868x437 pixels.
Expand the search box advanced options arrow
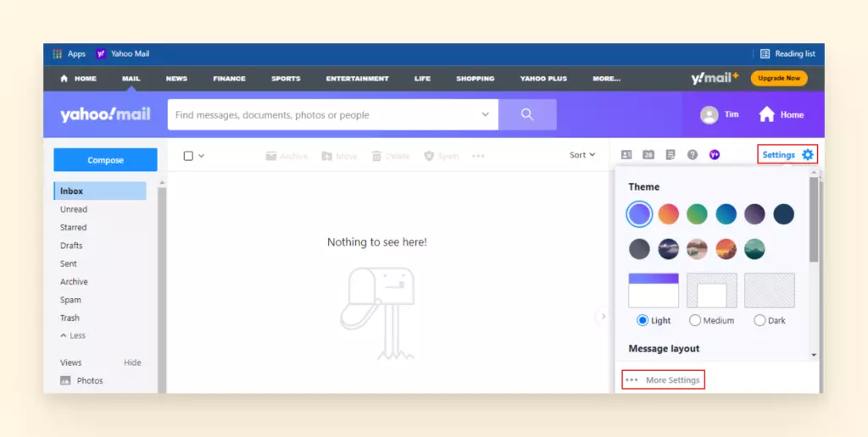coord(486,114)
